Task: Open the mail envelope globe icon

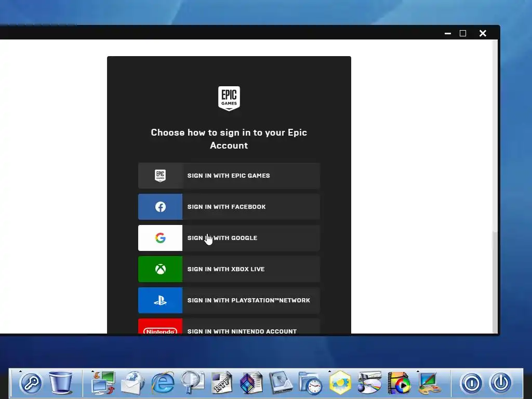Action: click(x=132, y=383)
